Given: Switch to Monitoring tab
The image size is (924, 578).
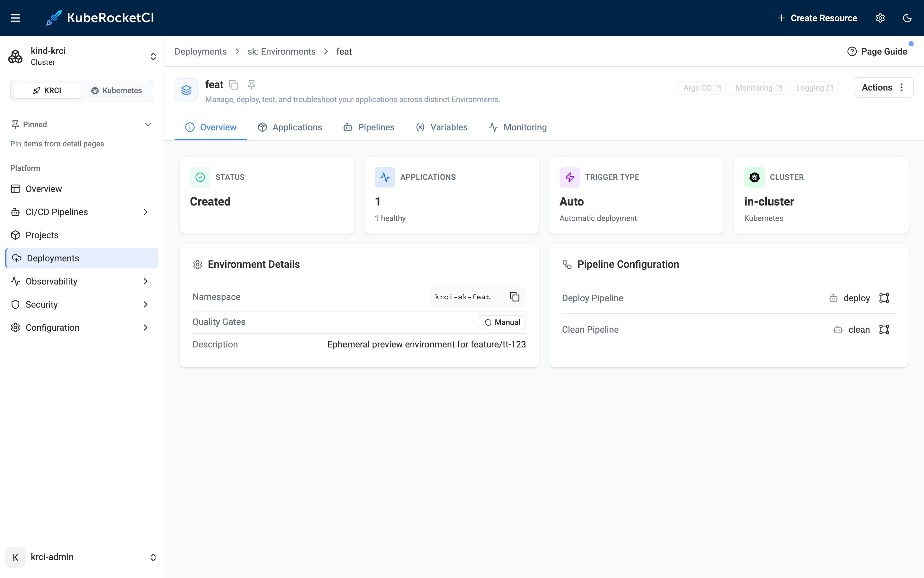Looking at the screenshot, I should click(x=518, y=127).
